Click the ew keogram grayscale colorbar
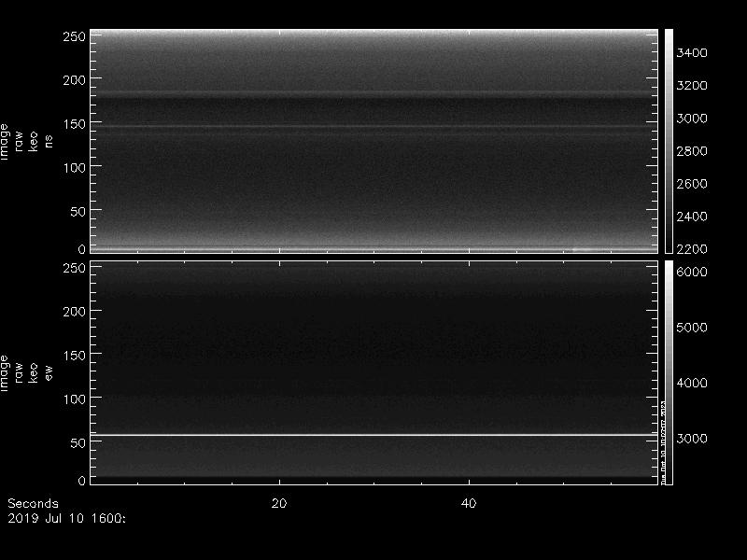The image size is (747, 560). [x=669, y=372]
